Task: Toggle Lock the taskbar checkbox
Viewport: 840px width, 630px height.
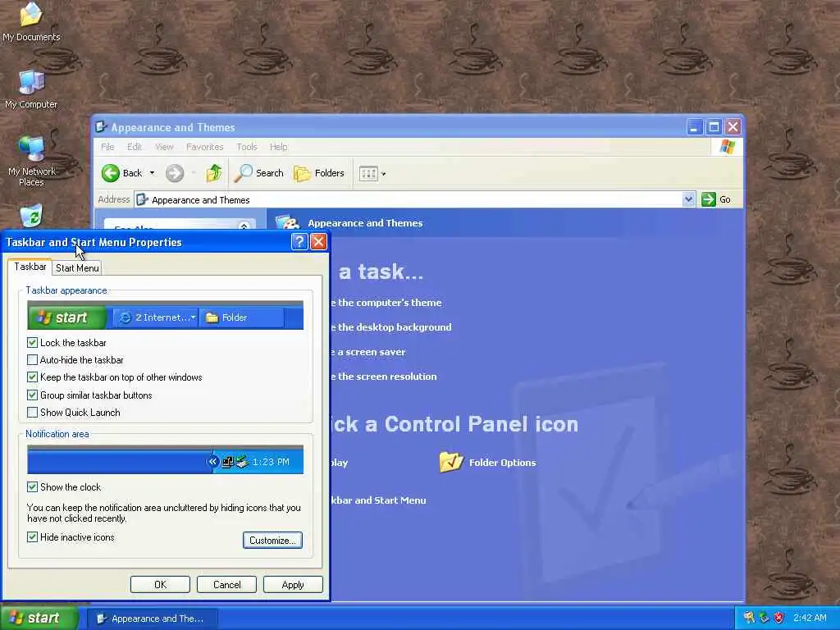Action: tap(32, 342)
